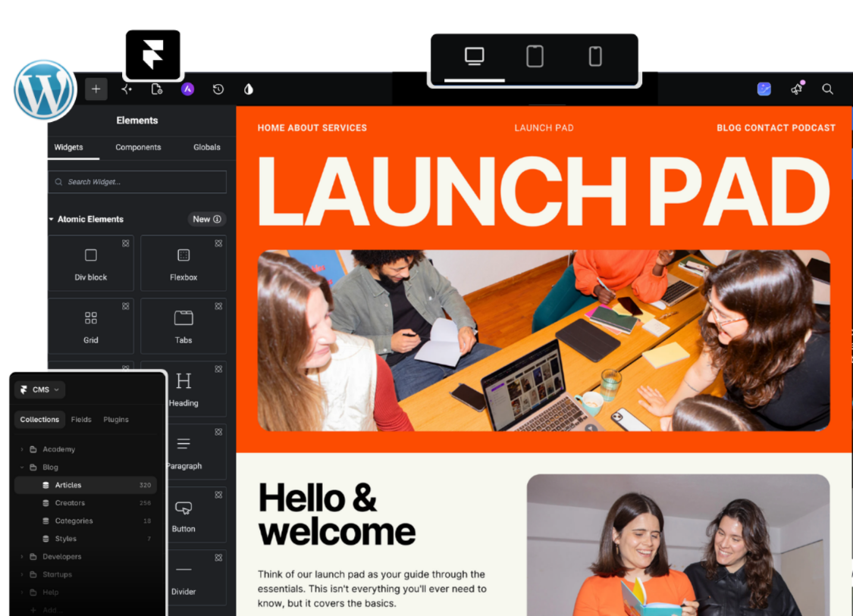Click the Creators count 256
The image size is (853, 616).
(x=145, y=503)
